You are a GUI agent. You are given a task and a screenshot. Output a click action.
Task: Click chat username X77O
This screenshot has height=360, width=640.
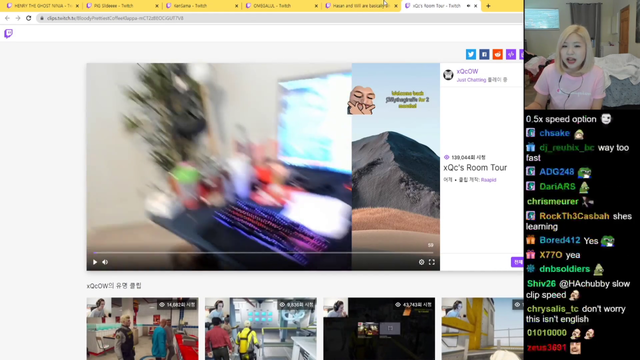click(x=551, y=255)
